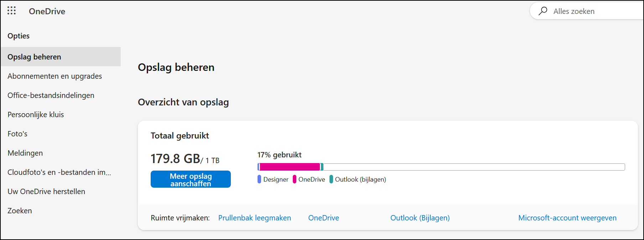This screenshot has width=644, height=240.
Task: Open Cloudfoto's en -bestanden importeren
Action: pos(59,172)
